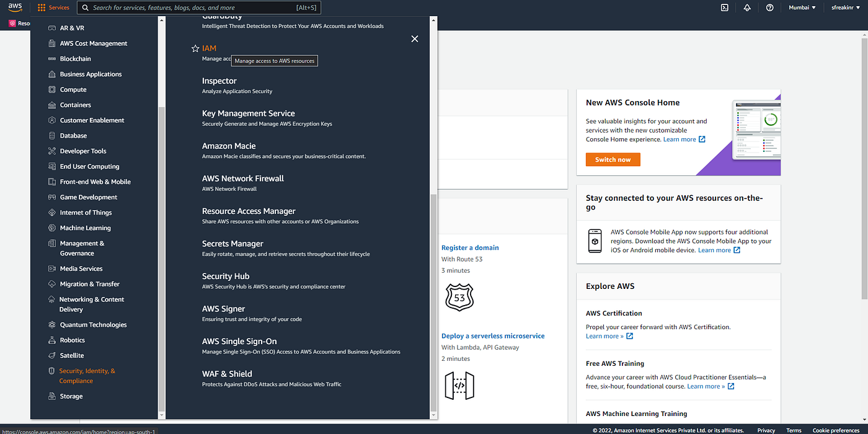
Task: Open the Terms footer link
Action: [x=794, y=430]
